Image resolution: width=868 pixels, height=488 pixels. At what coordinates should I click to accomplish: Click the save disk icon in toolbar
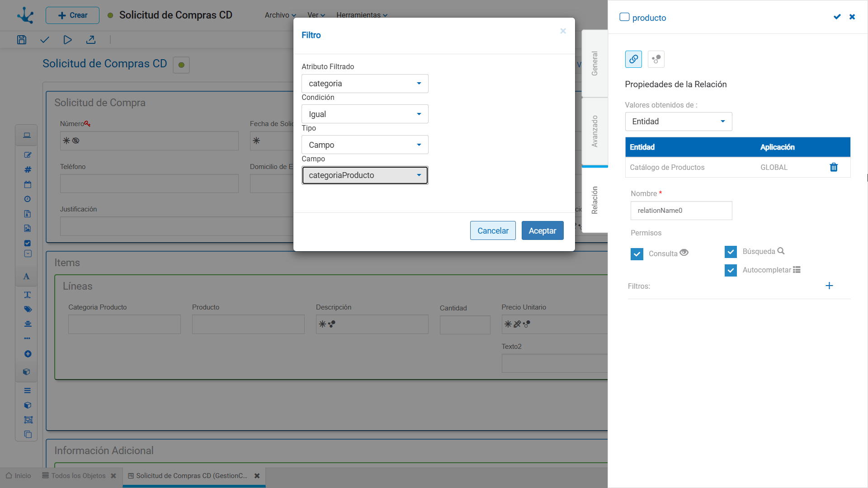(x=22, y=40)
